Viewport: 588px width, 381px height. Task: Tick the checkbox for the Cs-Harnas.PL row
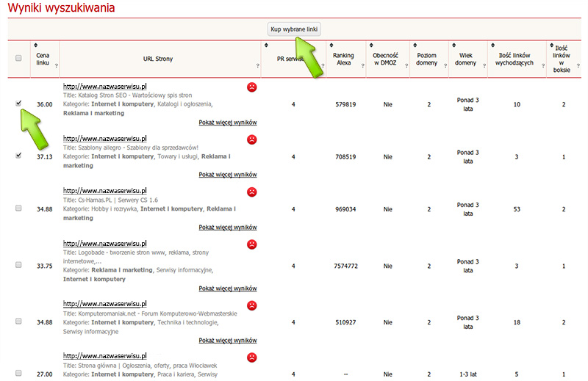pos(18,208)
